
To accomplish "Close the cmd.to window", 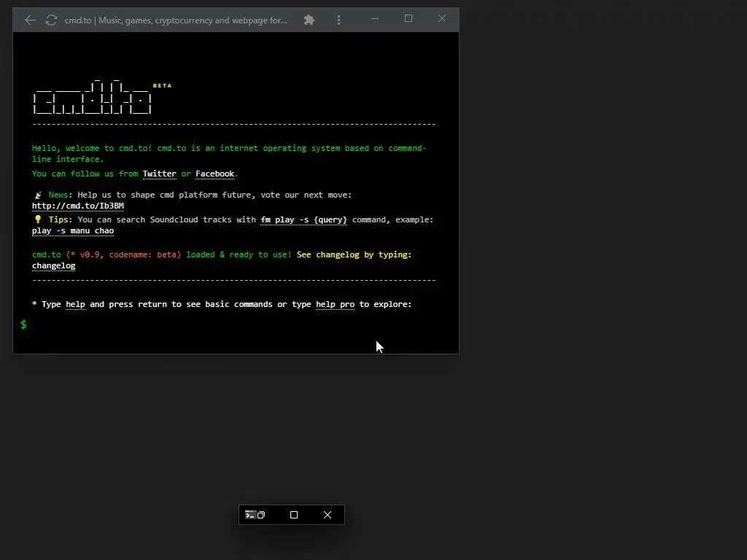I will pos(442,18).
